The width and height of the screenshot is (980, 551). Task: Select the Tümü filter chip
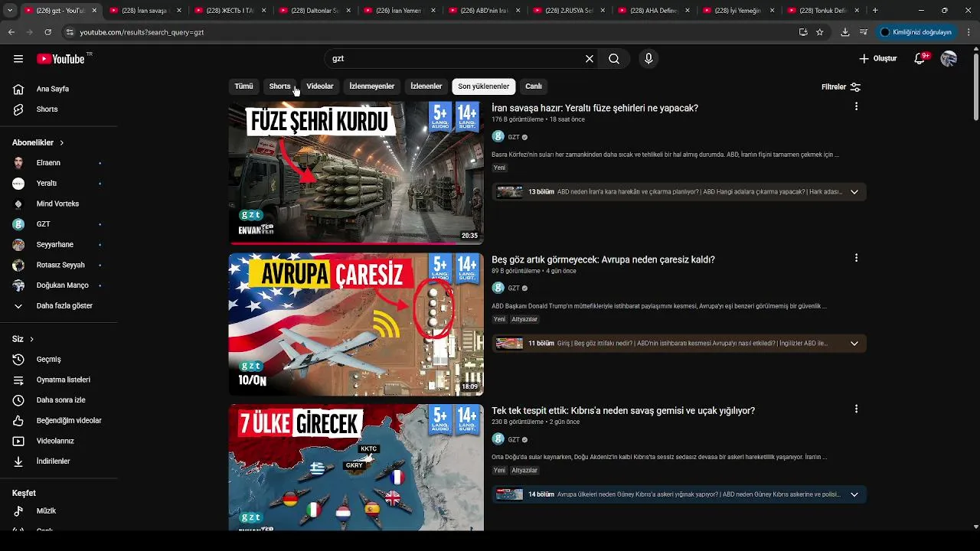[x=243, y=86]
